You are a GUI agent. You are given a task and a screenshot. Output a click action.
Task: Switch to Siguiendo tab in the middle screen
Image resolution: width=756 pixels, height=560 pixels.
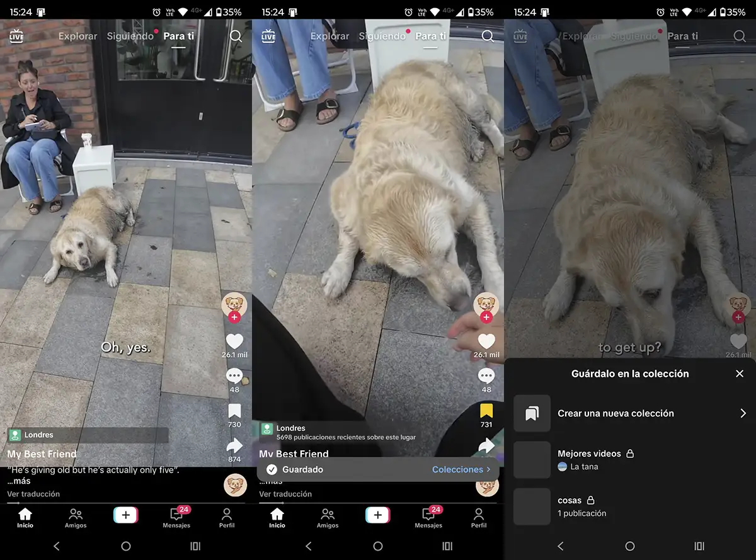(382, 36)
